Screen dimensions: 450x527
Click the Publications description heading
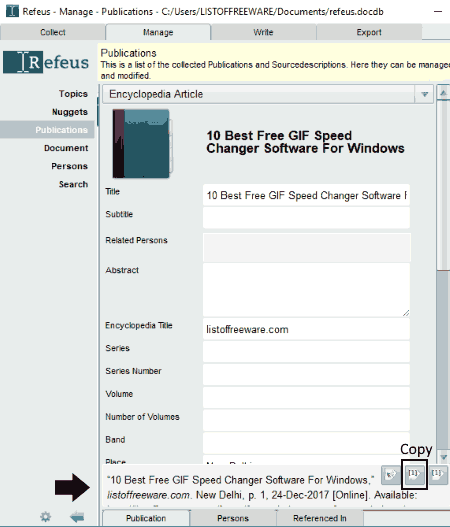pyautogui.click(x=128, y=53)
